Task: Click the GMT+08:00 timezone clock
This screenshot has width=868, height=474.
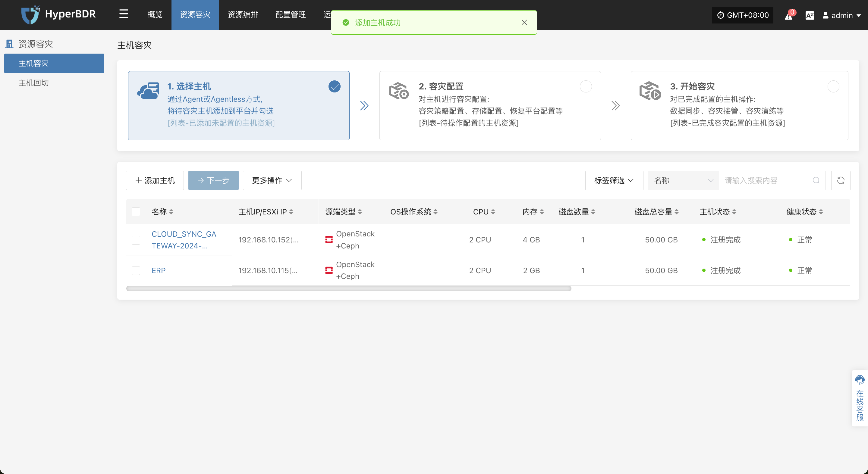Action: 742,15
